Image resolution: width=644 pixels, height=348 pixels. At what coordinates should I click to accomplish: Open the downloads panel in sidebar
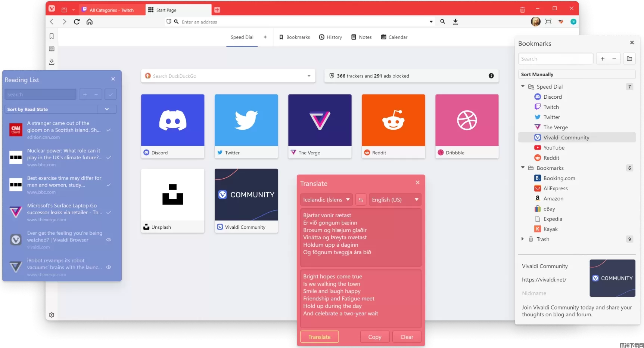52,62
